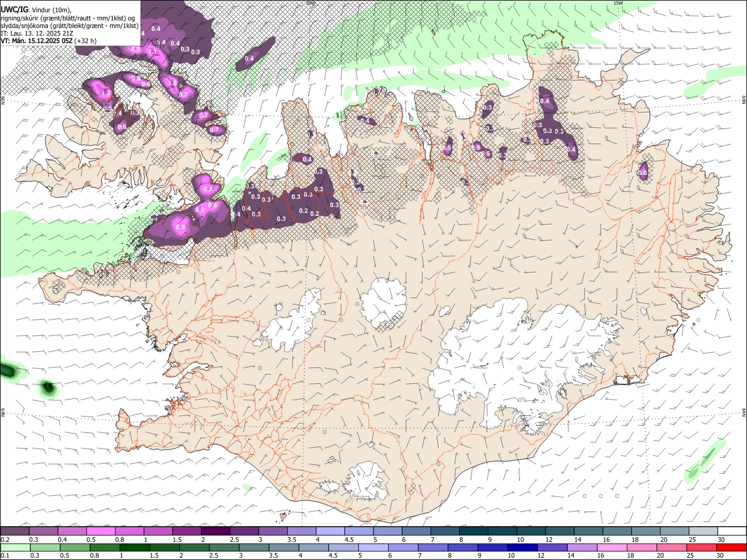747x560 pixels.
Task: Click the '0.2' label on the upper scale
Action: [x=6, y=540]
